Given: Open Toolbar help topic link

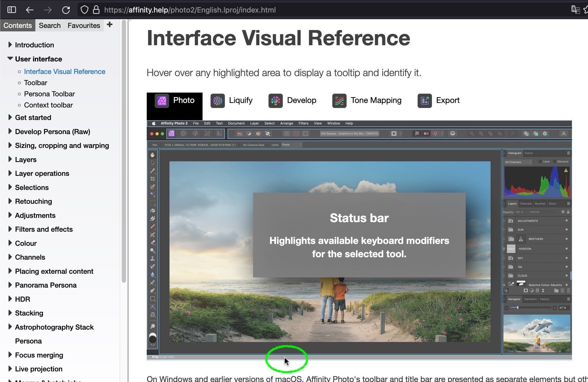Looking at the screenshot, I should 36,83.
